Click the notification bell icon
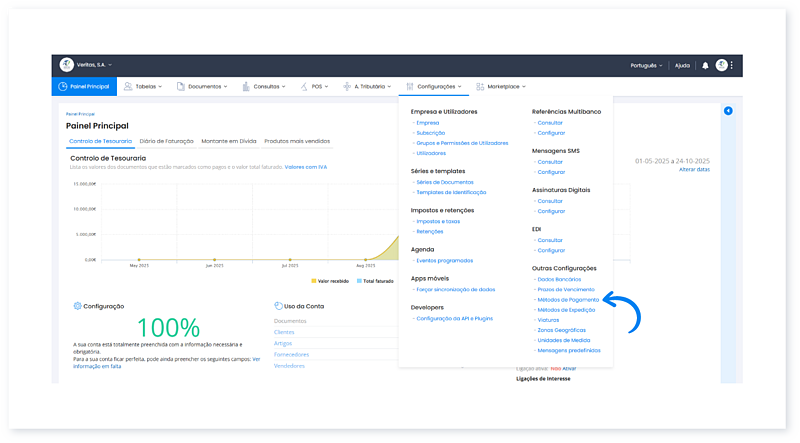This screenshot has height=443, width=800. 705,65
